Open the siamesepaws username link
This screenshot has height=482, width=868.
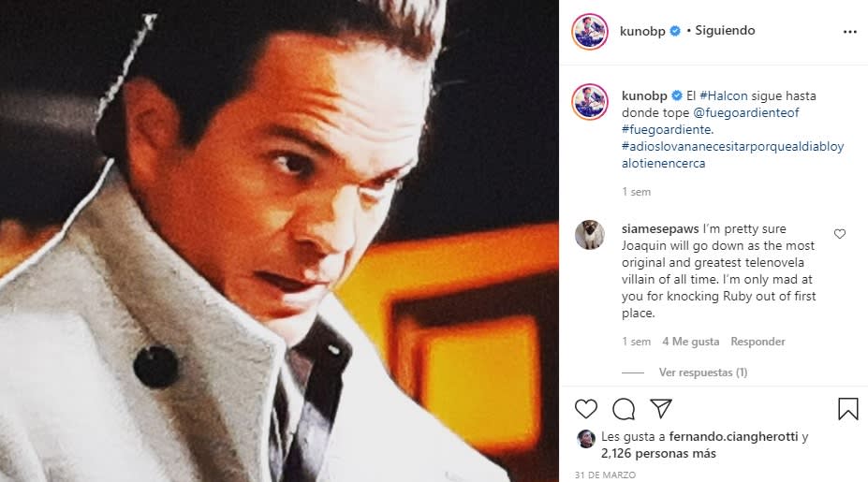click(658, 228)
